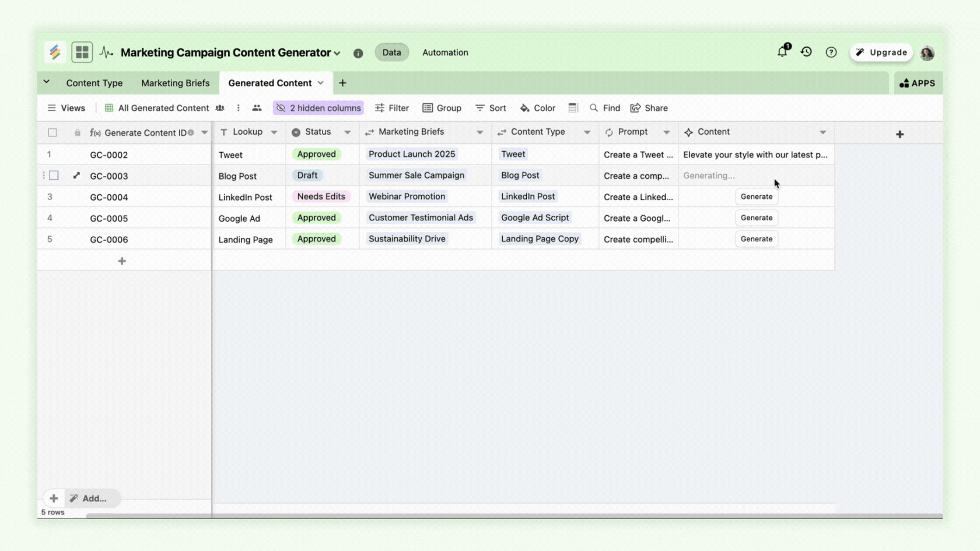Generate content for Landing Page row
The width and height of the screenshot is (980, 551).
(x=757, y=239)
